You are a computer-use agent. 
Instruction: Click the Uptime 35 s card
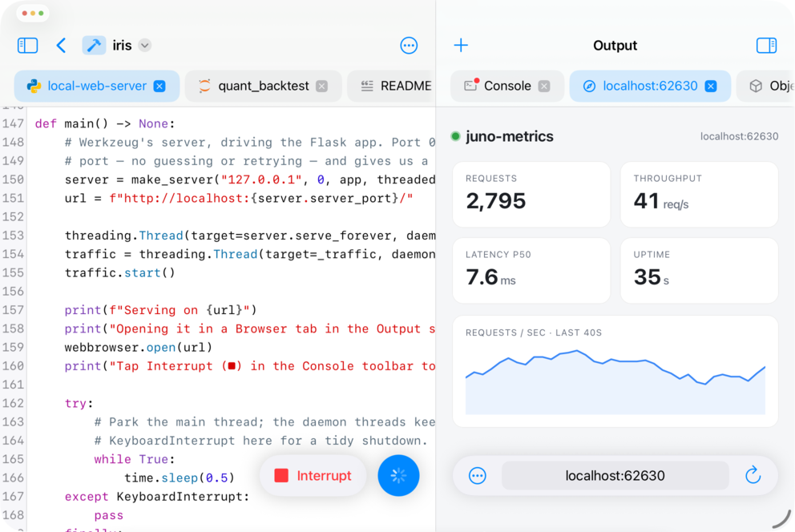[699, 271]
